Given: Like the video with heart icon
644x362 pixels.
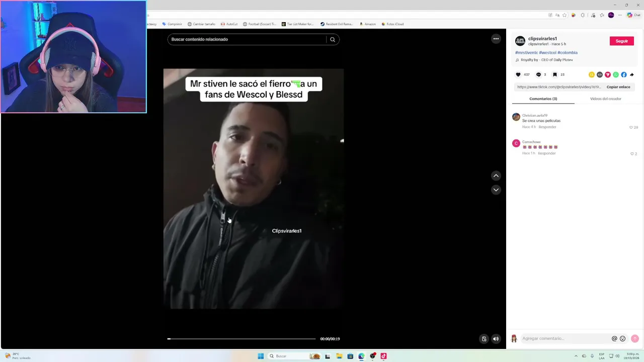Looking at the screenshot, I should pos(518,74).
